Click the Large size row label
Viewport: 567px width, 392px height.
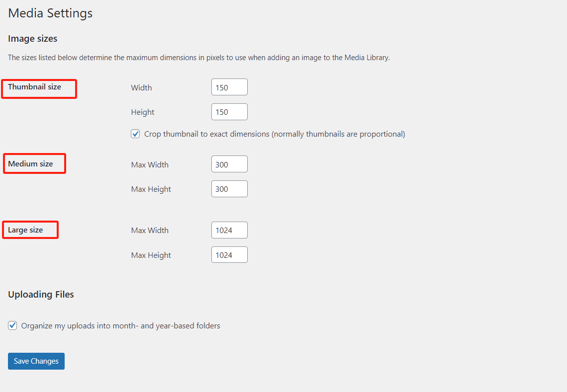(25, 230)
